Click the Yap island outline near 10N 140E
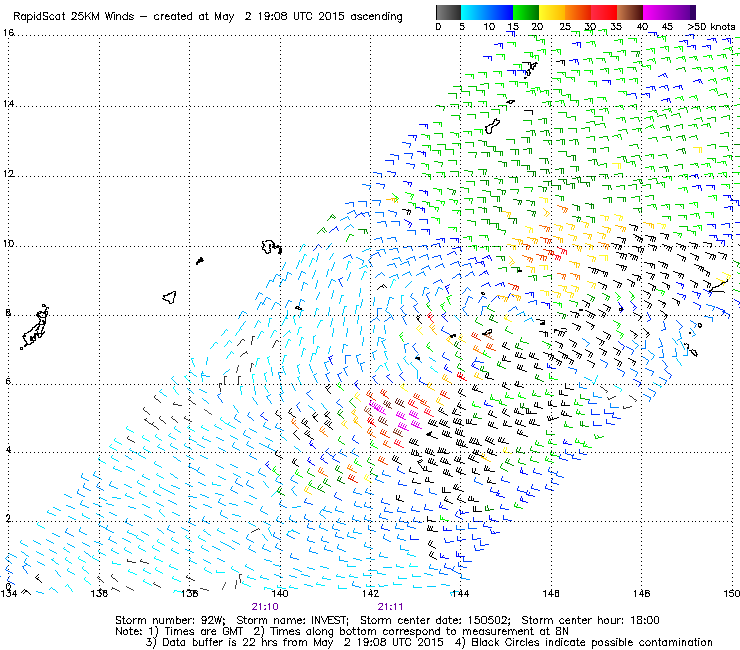Viewport: 740px width, 650px height. click(x=271, y=247)
